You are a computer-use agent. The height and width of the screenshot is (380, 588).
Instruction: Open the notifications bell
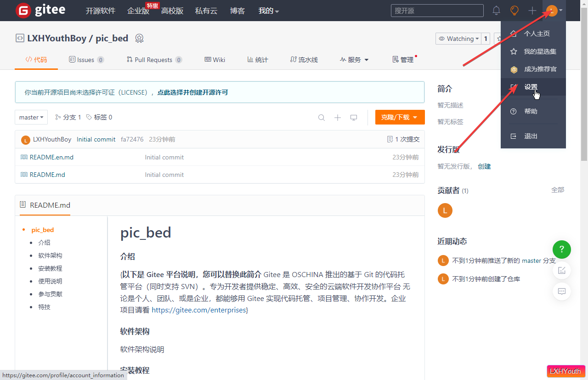(496, 10)
